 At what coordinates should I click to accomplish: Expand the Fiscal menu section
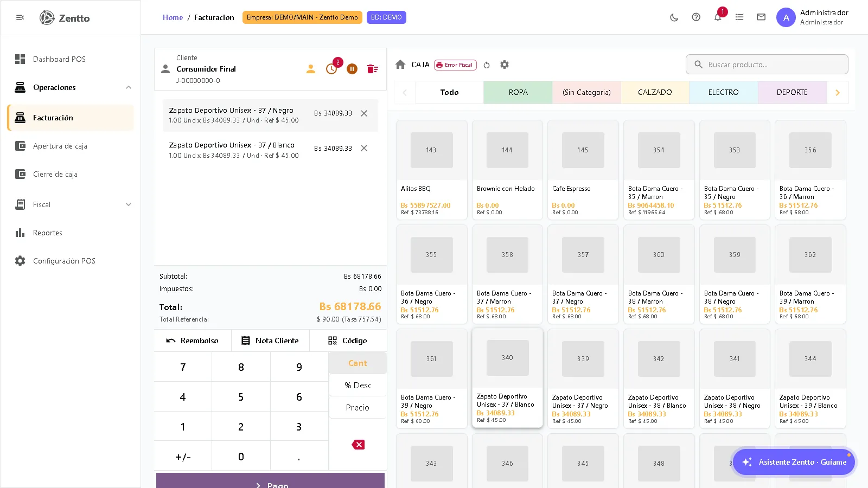point(71,204)
